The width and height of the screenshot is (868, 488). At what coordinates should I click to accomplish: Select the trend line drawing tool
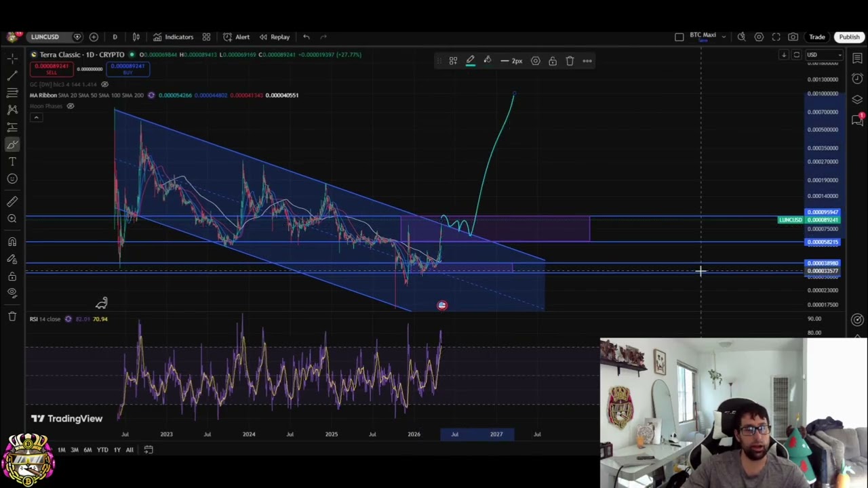pos(12,75)
